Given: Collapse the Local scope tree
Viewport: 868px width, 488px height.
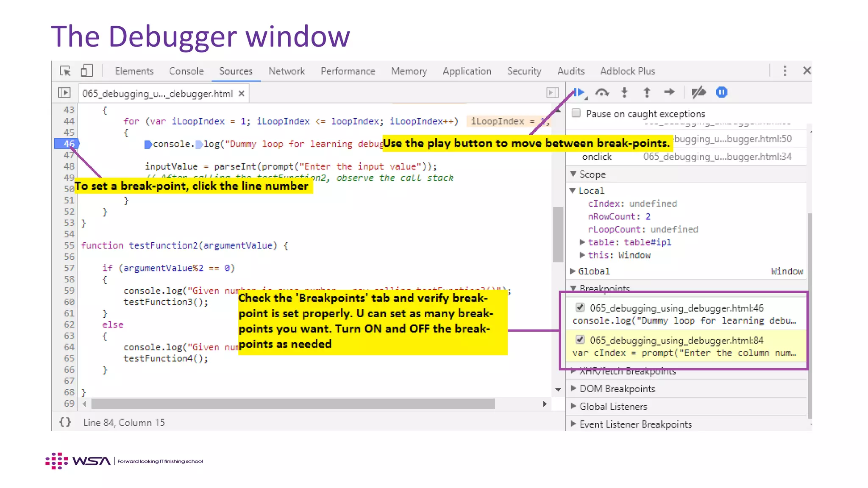Looking at the screenshot, I should pos(572,191).
